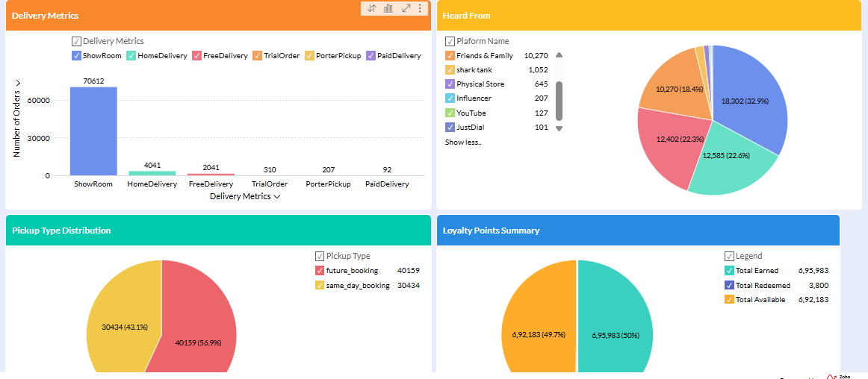
Task: Uncheck same_day_booking in Pickup Type legend
Action: 320,286
